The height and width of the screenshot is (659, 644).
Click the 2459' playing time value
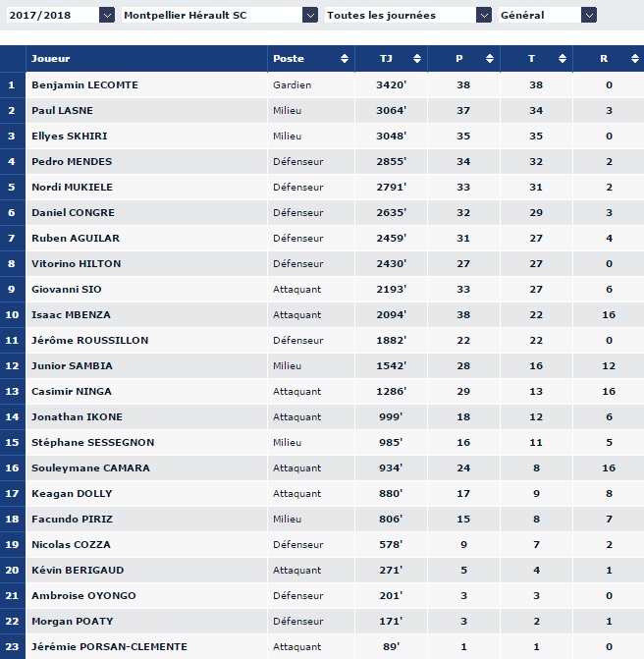point(391,239)
